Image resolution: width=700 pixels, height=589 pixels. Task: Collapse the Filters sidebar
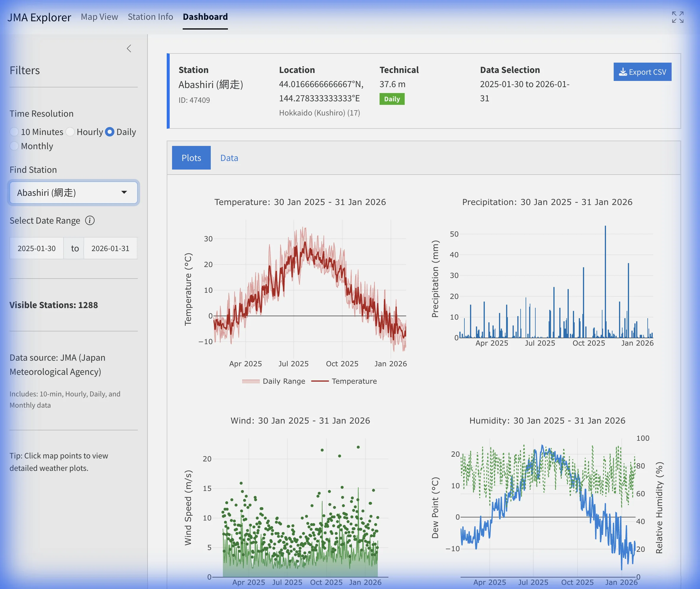pyautogui.click(x=129, y=48)
